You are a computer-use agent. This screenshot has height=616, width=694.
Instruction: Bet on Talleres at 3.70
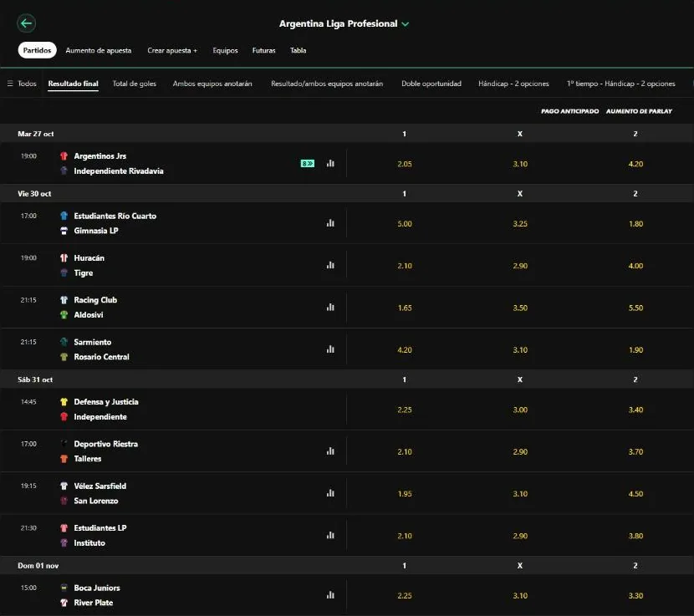click(635, 452)
